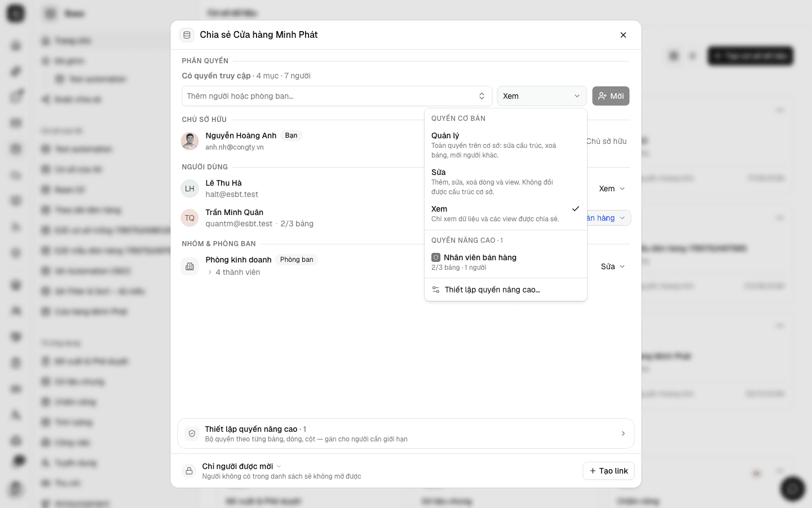Choose Nhân viên bán hàng advanced role
812x508 pixels.
click(505, 262)
